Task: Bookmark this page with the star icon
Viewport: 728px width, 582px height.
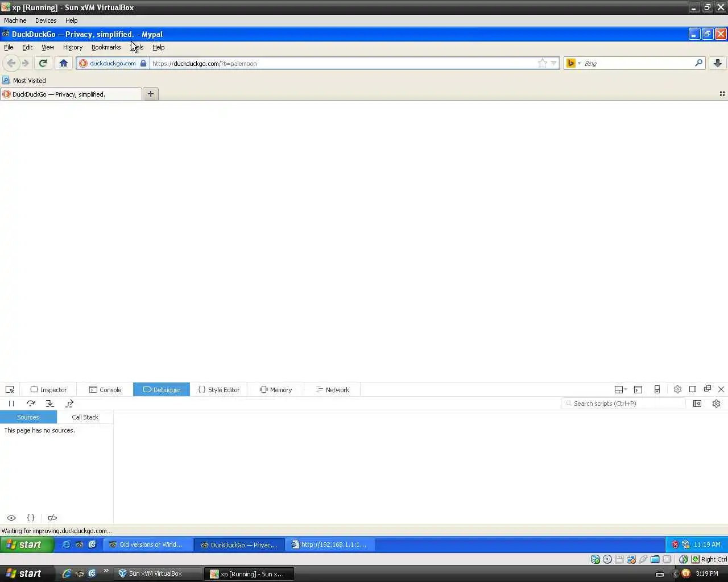Action: click(543, 63)
